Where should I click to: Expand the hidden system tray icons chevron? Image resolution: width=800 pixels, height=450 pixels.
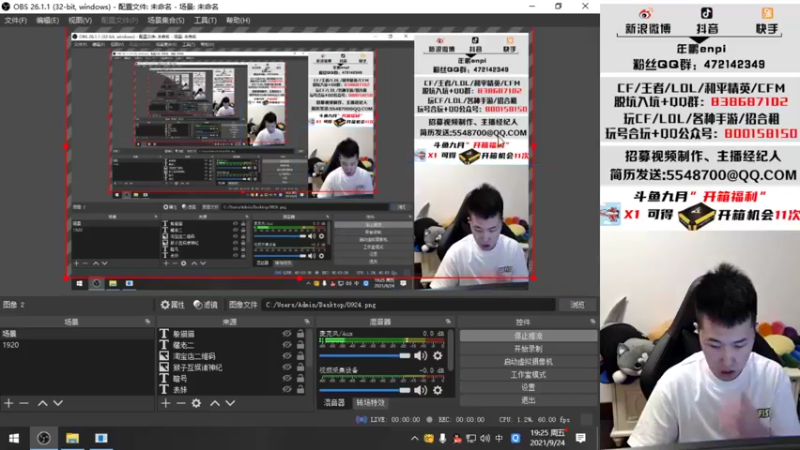click(414, 438)
